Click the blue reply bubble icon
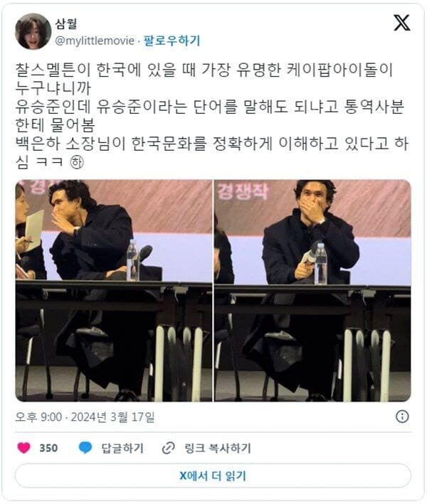 pos(85,448)
